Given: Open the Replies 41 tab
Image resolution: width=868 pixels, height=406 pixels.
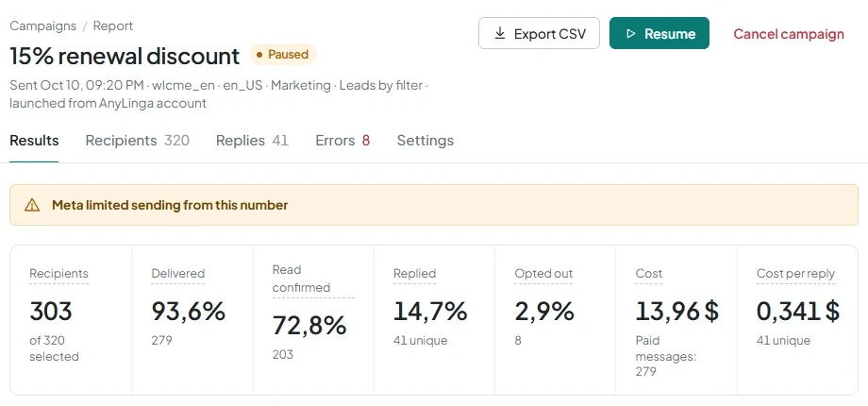Looking at the screenshot, I should tap(252, 141).
